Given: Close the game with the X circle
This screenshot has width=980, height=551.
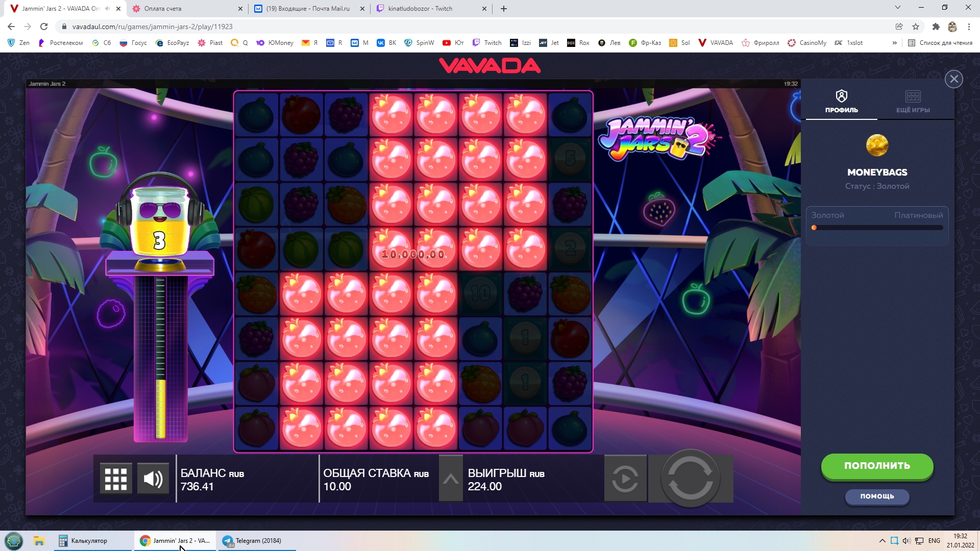Looking at the screenshot, I should (953, 79).
